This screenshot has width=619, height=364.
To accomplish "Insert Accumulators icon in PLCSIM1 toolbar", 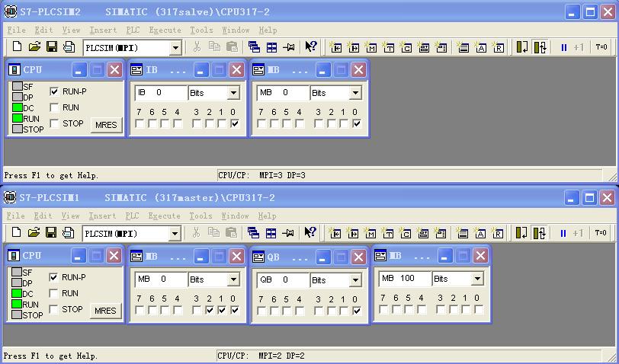I will pos(480,233).
